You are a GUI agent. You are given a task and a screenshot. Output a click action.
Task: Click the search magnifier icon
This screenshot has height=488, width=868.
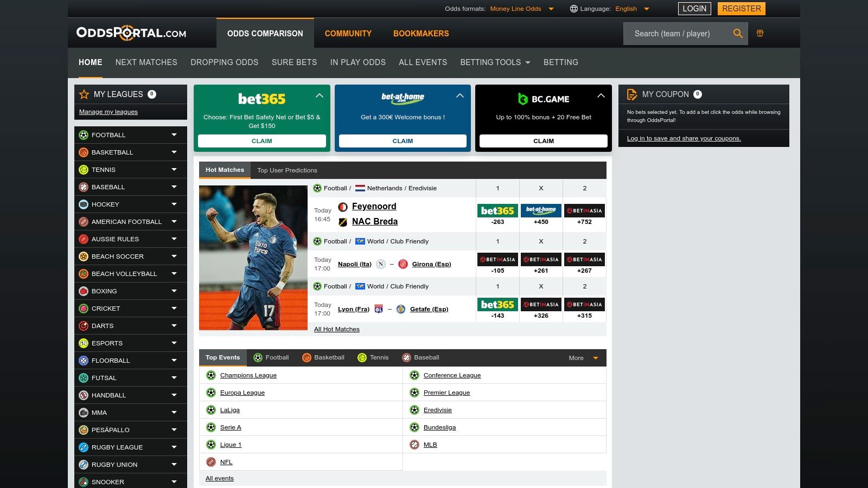[x=738, y=34]
